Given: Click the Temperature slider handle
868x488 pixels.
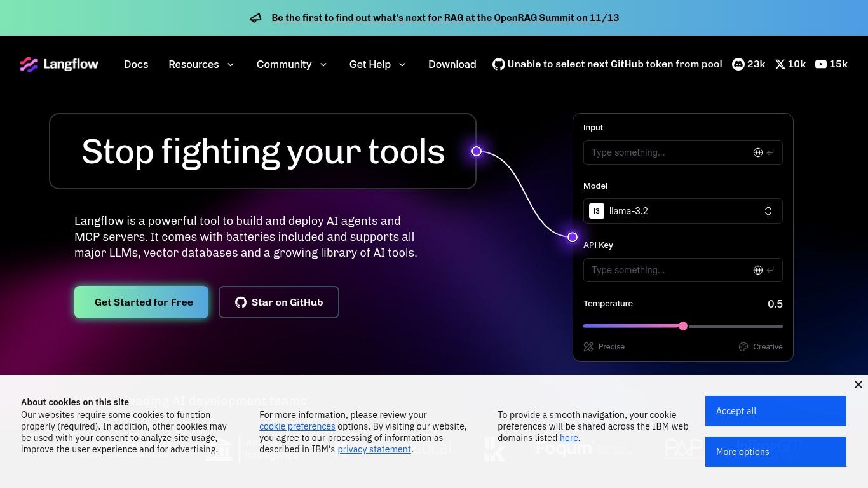Looking at the screenshot, I should 683,326.
